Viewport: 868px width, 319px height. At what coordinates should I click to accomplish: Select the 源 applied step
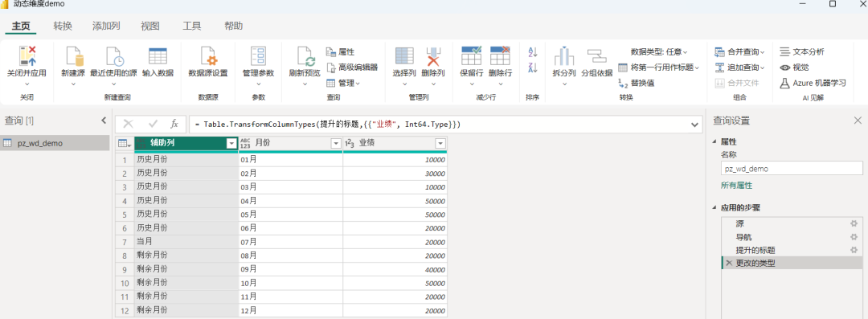tap(792, 223)
